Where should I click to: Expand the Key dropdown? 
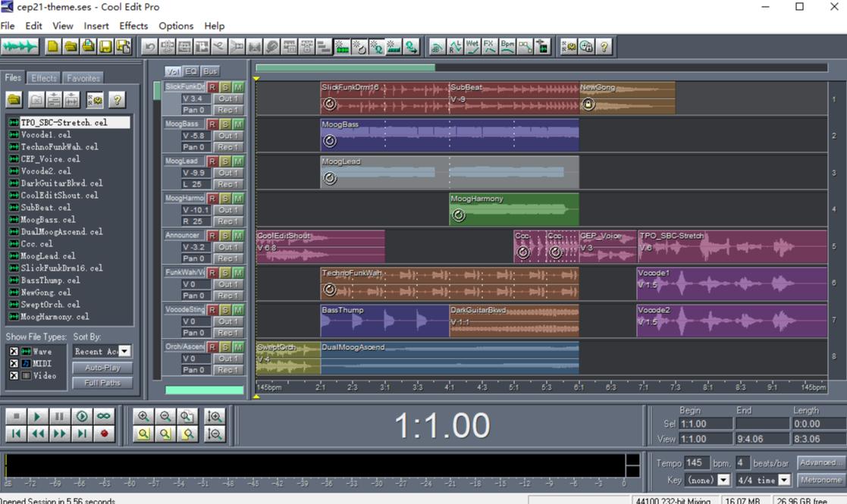[x=723, y=481]
